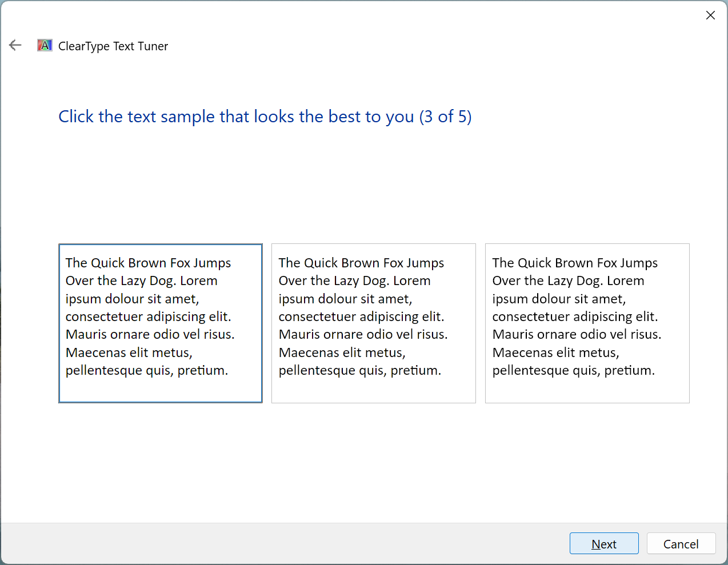Choose the middle text sample box
The width and height of the screenshot is (728, 565).
pyautogui.click(x=373, y=323)
